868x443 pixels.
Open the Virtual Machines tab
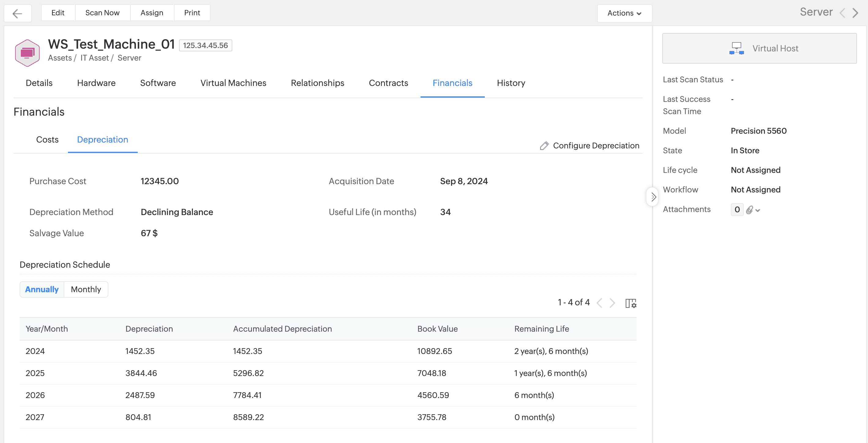[233, 83]
